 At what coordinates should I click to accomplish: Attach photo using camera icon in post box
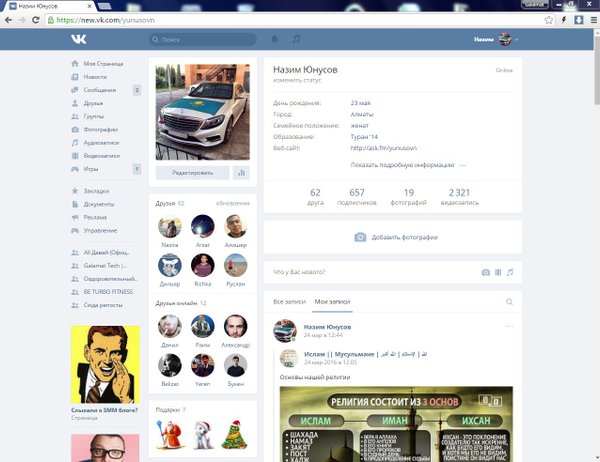click(486, 272)
